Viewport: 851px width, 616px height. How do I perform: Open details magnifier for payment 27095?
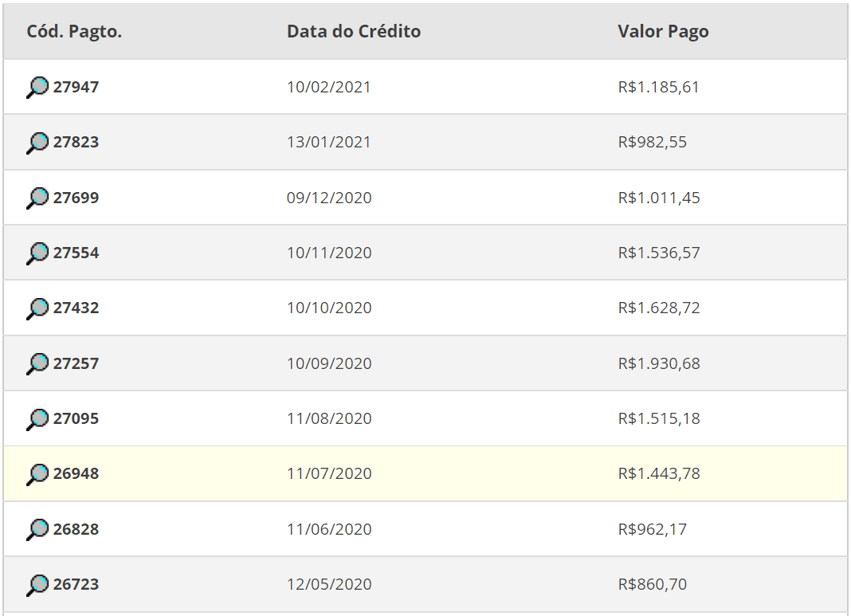coord(37,419)
